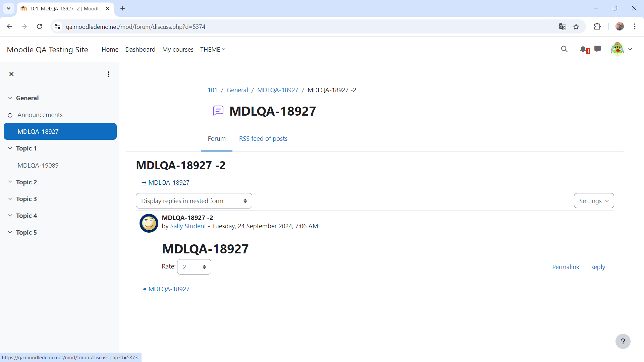Click the Announcements completion circle
Screen dimensions: 644x362
click(x=10, y=115)
